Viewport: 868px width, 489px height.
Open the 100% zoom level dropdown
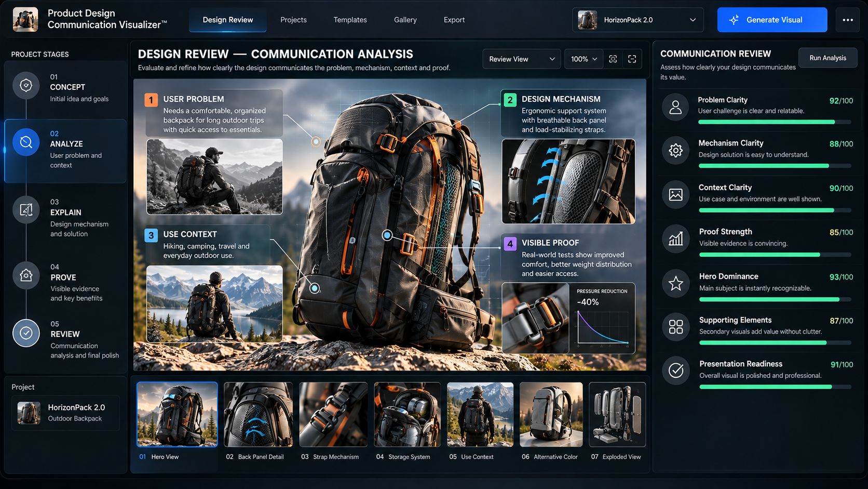(x=584, y=59)
